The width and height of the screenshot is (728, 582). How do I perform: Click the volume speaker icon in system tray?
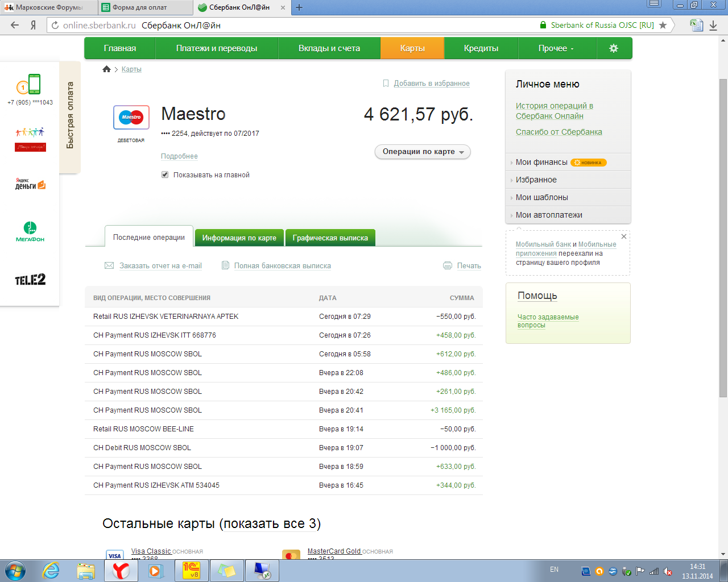[668, 571]
